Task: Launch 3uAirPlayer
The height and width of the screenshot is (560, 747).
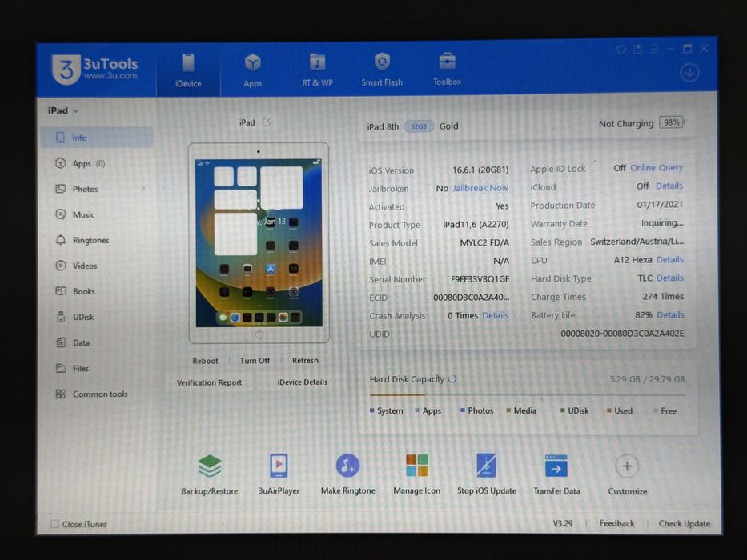Action: [279, 474]
